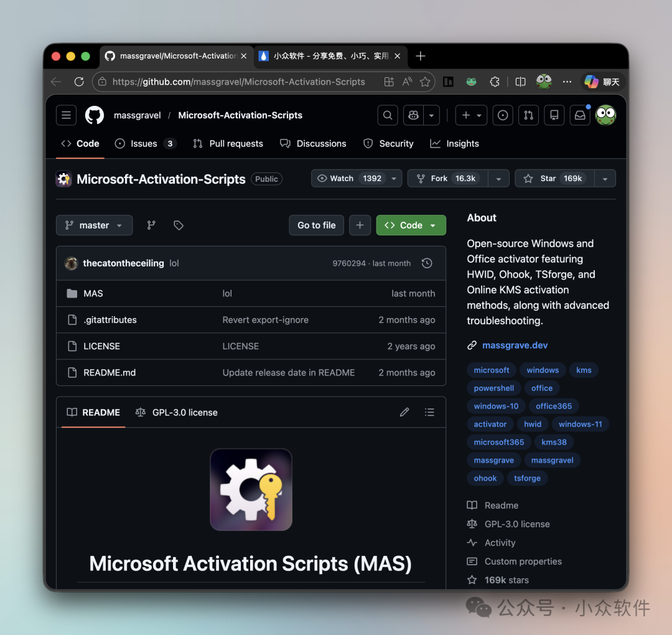
Task: Open the master branch dropdown
Action: pos(94,225)
